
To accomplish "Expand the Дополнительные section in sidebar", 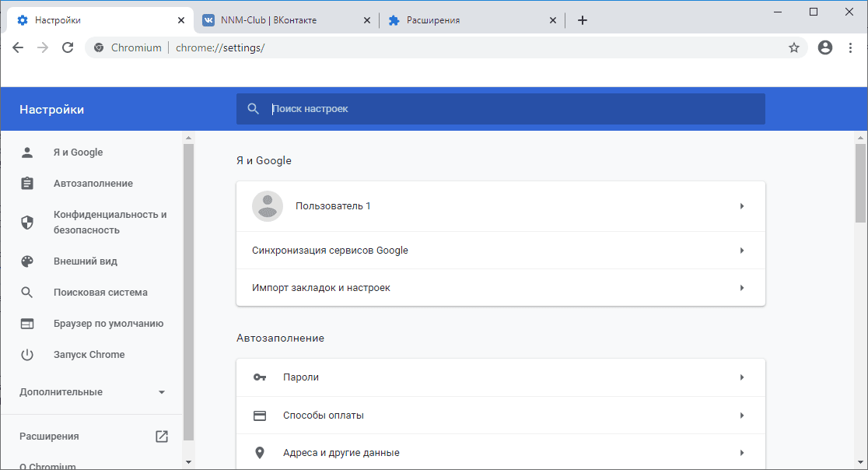I will [162, 392].
